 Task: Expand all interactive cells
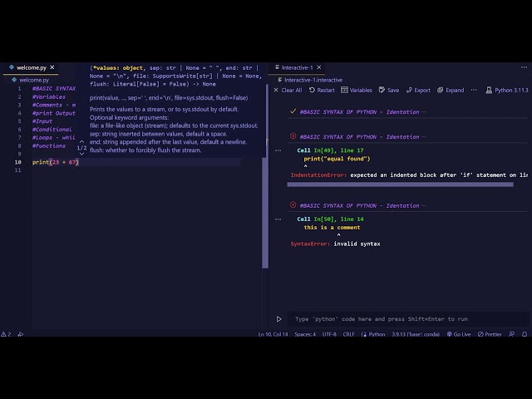(x=451, y=91)
